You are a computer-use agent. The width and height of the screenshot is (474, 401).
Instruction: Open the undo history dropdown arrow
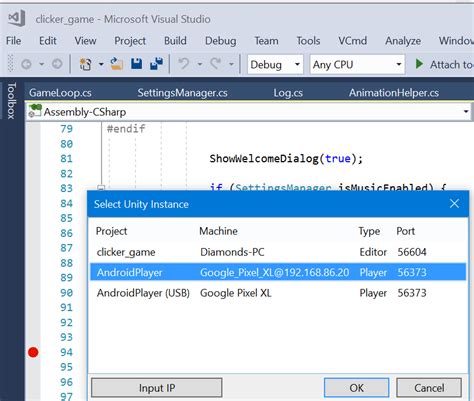pos(200,64)
